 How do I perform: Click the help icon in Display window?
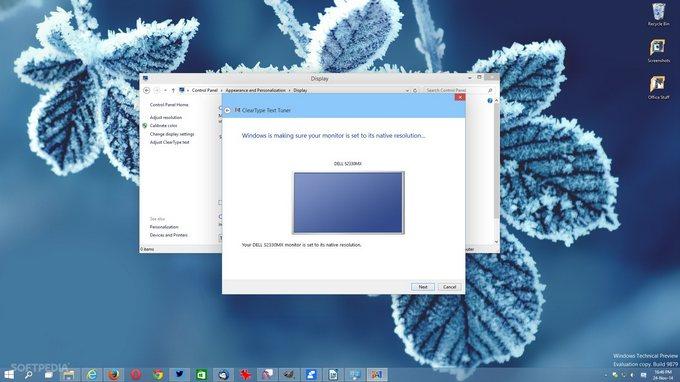click(490, 101)
